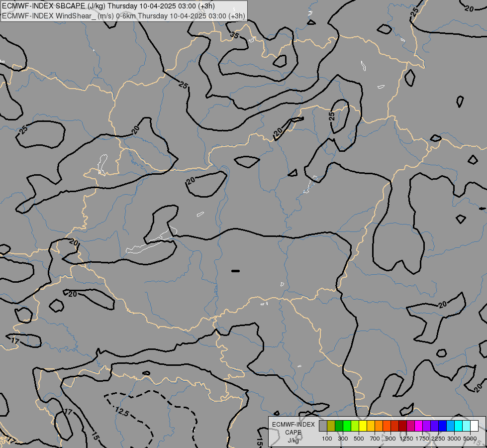Click the golden yellow legend swatch

[371, 426]
